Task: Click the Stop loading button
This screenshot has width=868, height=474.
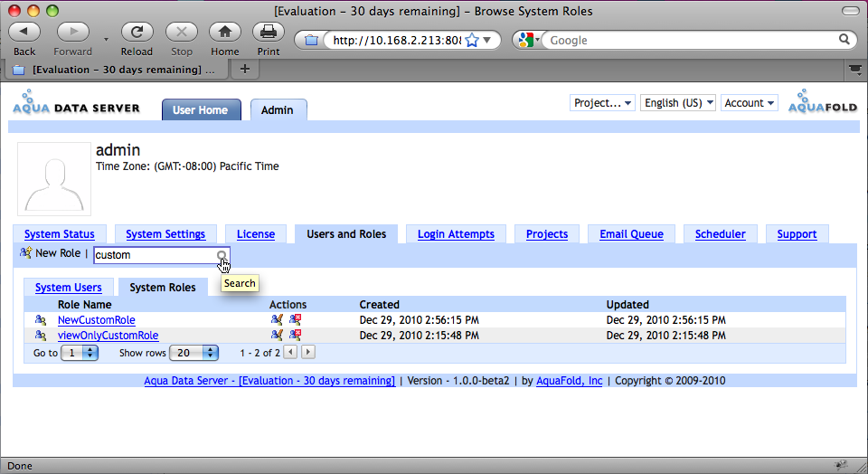Action: pos(182,33)
